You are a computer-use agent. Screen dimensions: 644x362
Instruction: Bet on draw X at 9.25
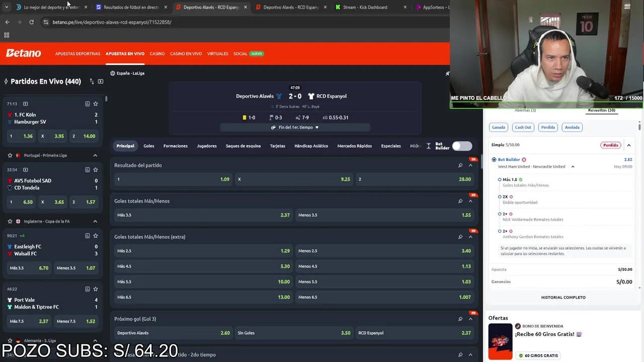(294, 179)
